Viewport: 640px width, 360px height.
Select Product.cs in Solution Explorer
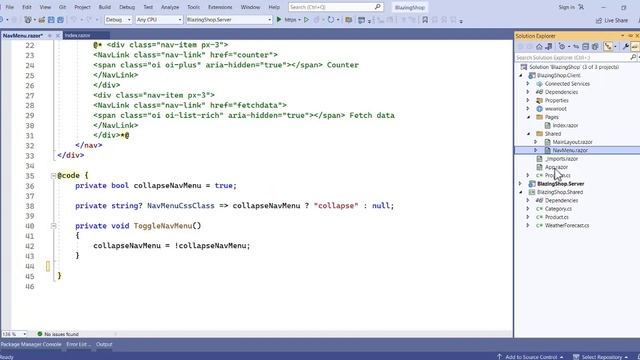tap(556, 217)
